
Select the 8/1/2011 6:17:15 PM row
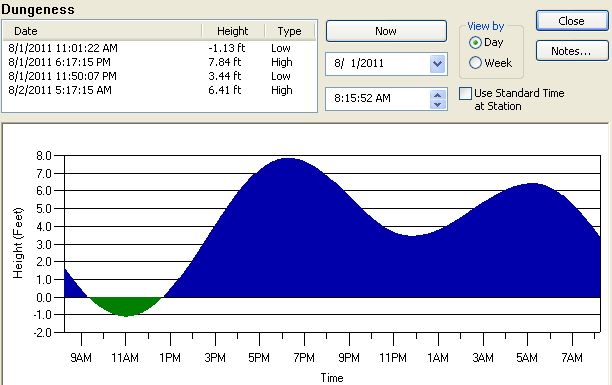coord(159,62)
